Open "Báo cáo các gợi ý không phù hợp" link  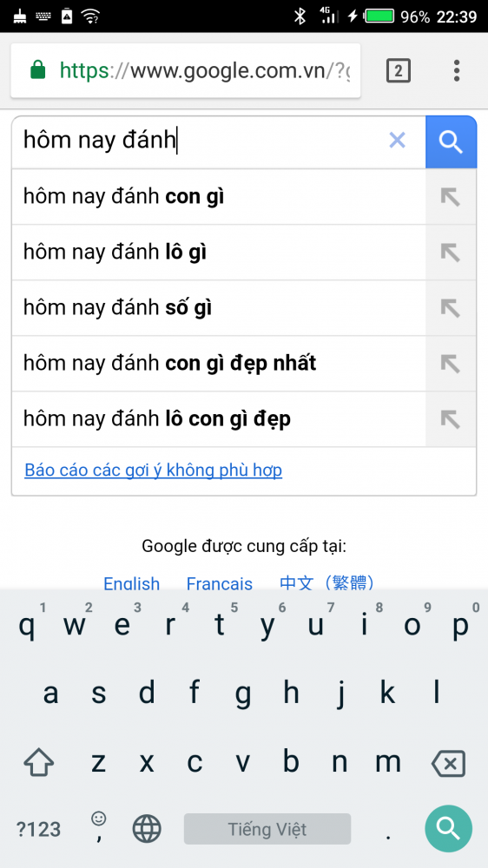154,470
